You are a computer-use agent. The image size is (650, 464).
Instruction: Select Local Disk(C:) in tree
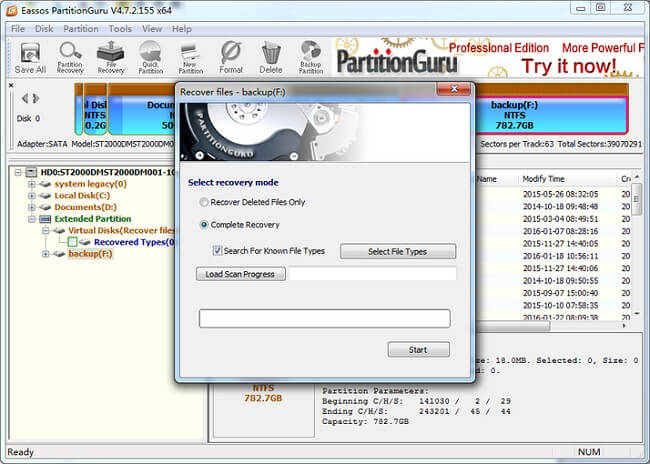click(82, 195)
